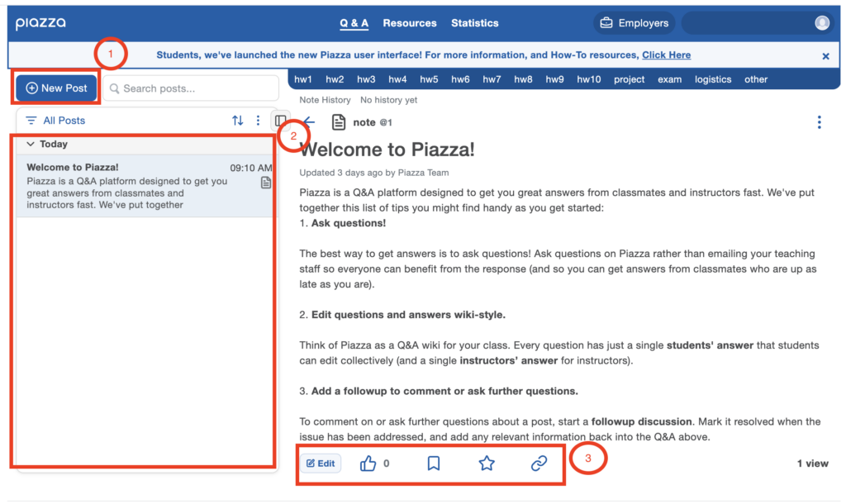Switch to the Resources tab

click(x=410, y=23)
